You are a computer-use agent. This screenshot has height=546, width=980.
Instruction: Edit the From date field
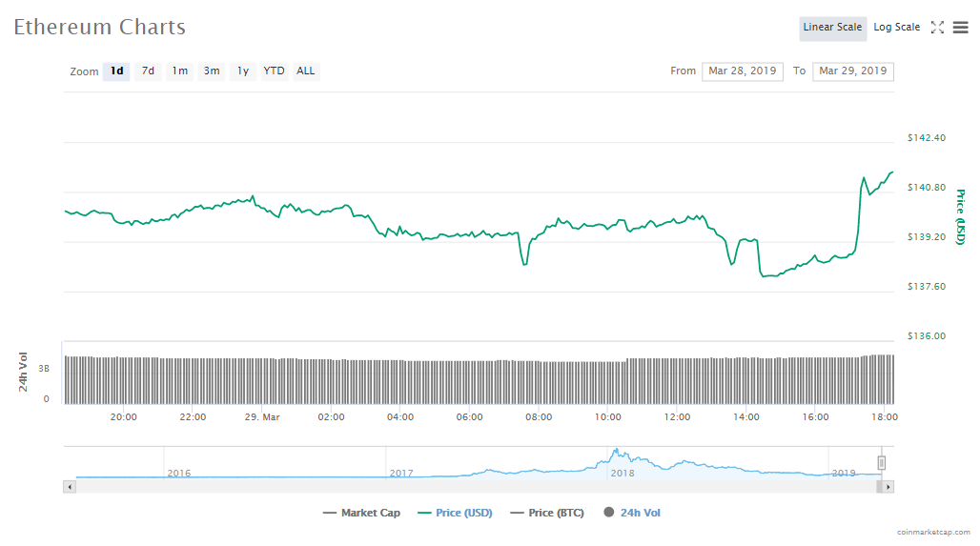tap(742, 71)
